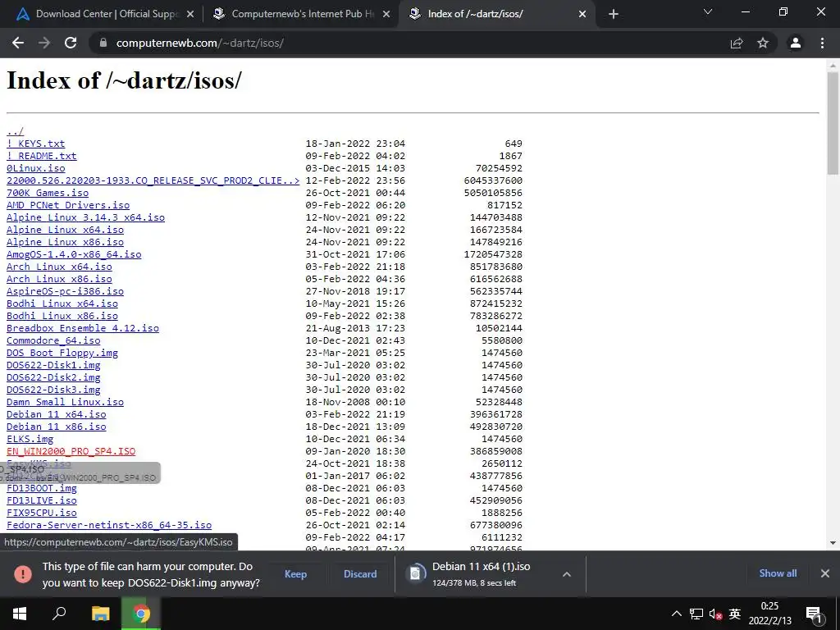This screenshot has width=840, height=630.
Task: Share this page icon in address bar
Action: coord(737,43)
